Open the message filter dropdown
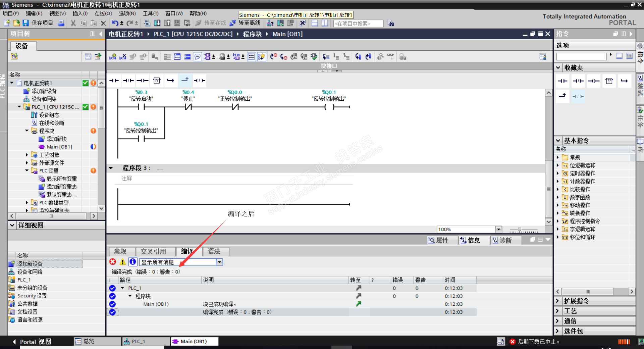This screenshot has height=349, width=644. pos(219,262)
